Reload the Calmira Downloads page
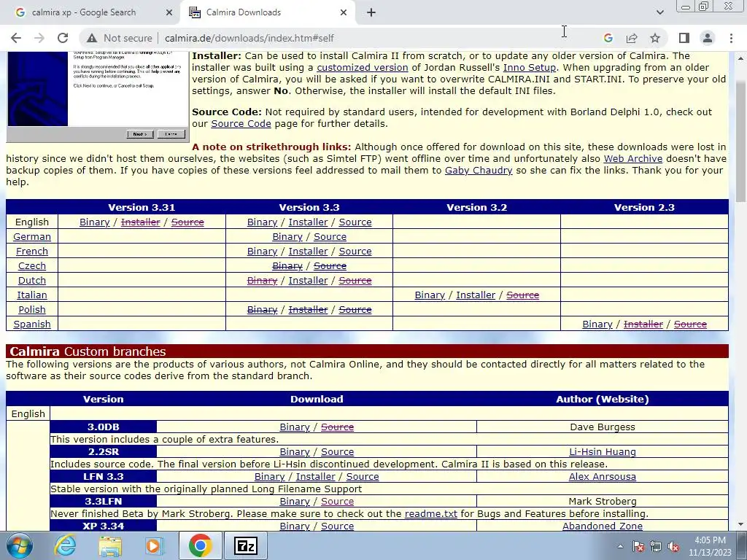 coord(63,38)
